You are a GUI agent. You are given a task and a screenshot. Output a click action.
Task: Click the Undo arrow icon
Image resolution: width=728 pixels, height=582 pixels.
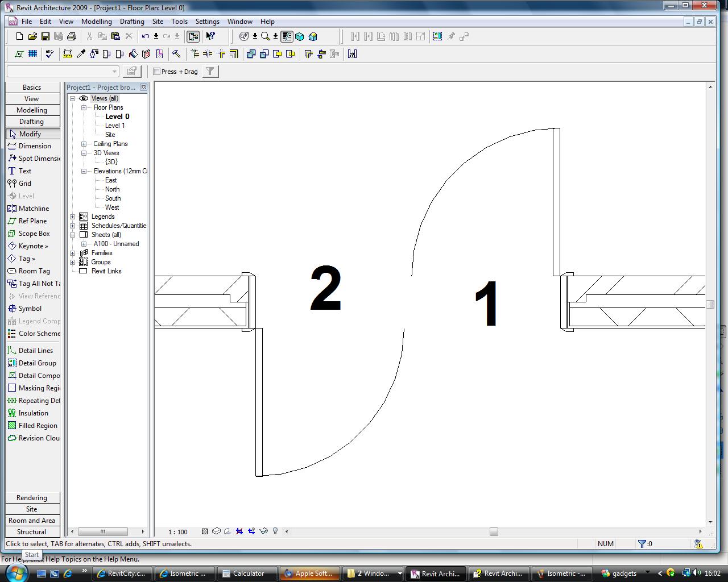pos(146,36)
